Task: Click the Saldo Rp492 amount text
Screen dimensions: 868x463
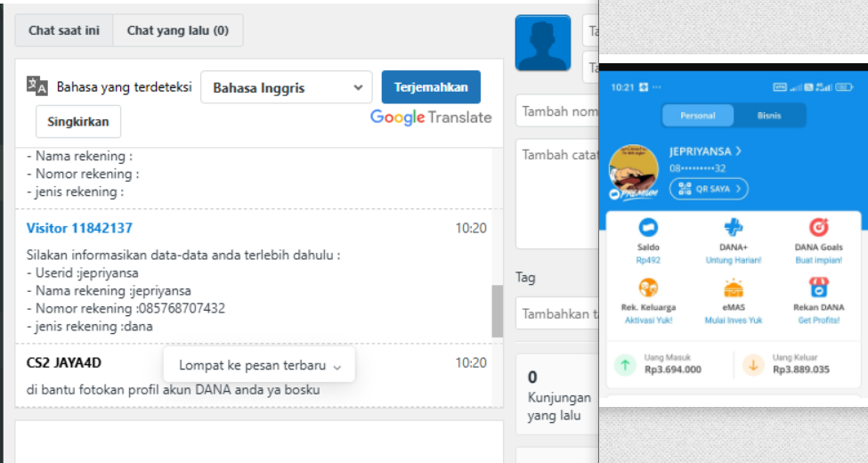Action: [648, 260]
